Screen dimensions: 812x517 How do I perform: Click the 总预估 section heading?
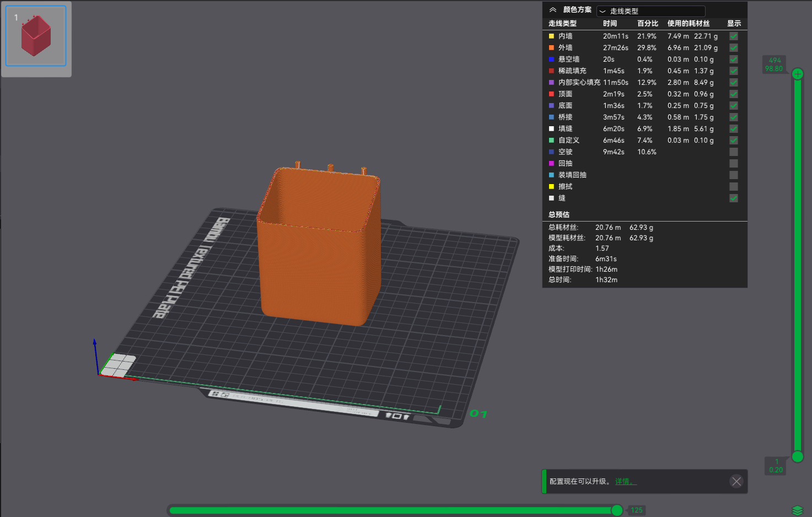pos(559,214)
